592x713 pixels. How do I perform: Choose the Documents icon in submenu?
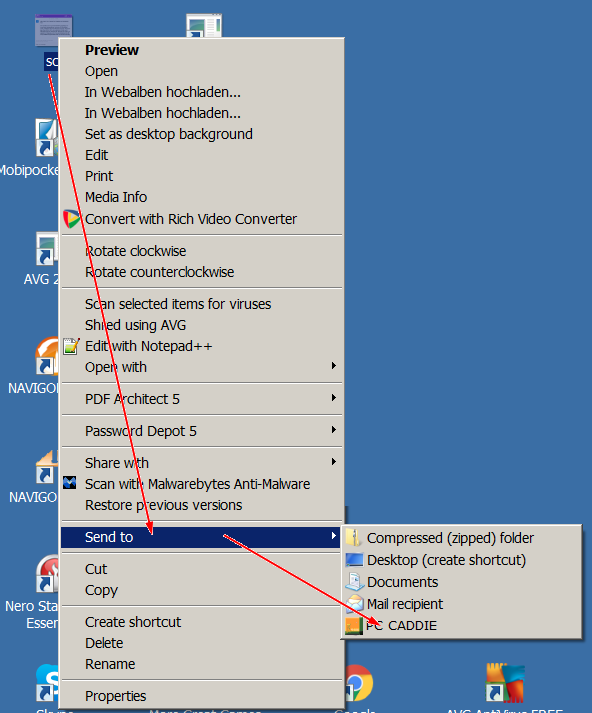tap(354, 582)
